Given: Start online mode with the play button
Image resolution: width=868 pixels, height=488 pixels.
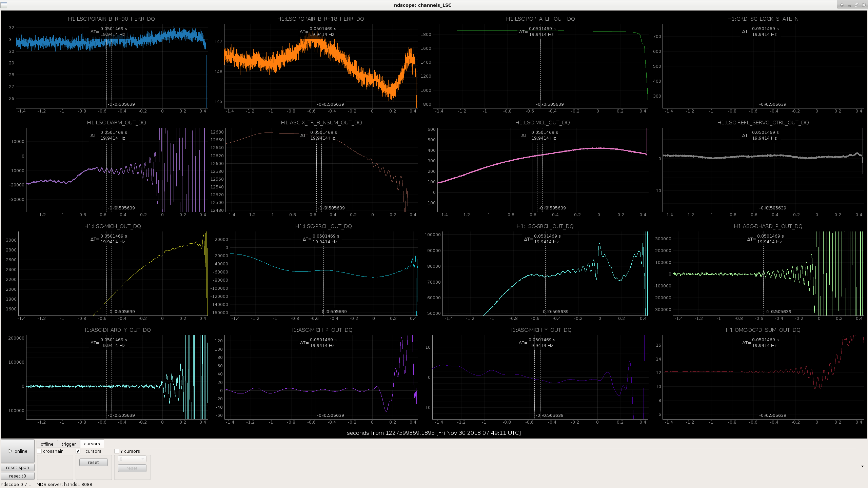Looking at the screenshot, I should 18,451.
